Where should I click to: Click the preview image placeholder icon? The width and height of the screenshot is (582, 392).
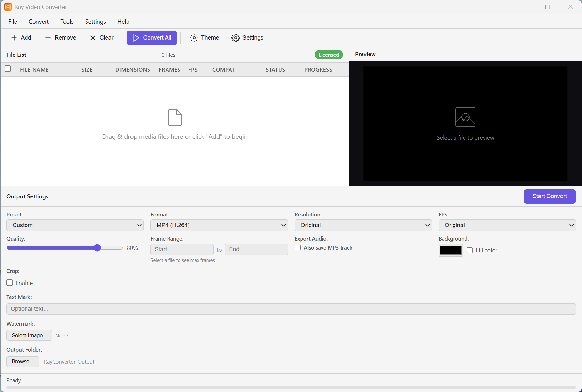pos(465,117)
